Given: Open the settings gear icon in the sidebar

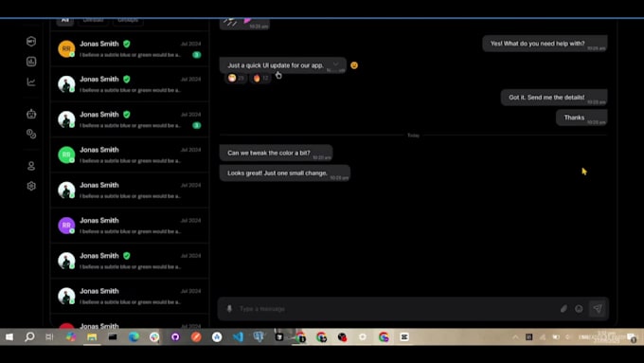Looking at the screenshot, I should click(31, 186).
